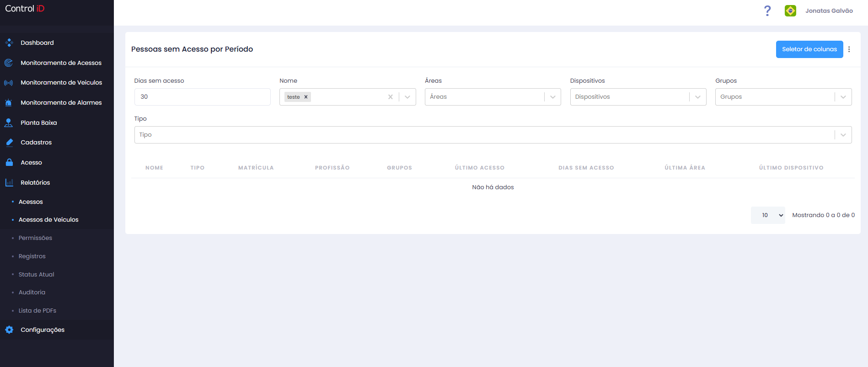Screen dimensions: 868x367
Task: Sort by NOME column header
Action: pos(154,168)
